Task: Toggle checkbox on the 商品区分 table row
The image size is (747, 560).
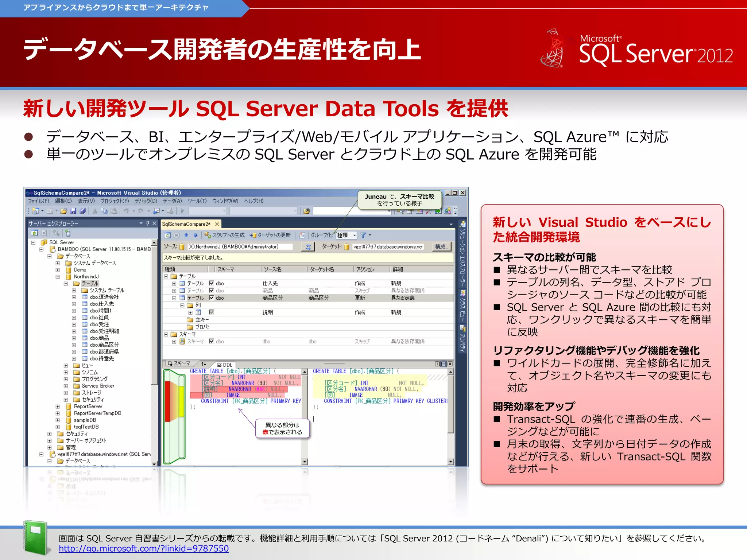Action: pos(212,298)
